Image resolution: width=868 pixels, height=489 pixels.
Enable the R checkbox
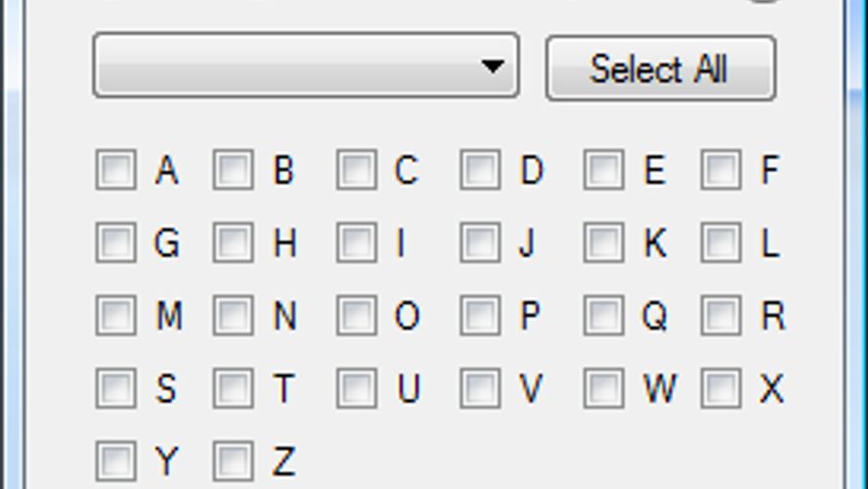720,315
